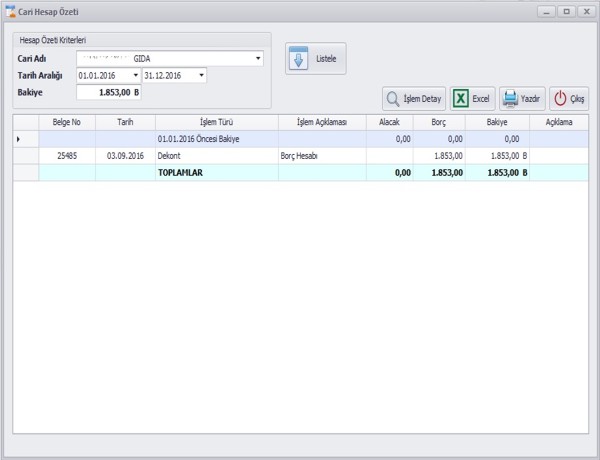600x460 pixels.
Task: Select document number 25485 cell
Action: tap(67, 156)
